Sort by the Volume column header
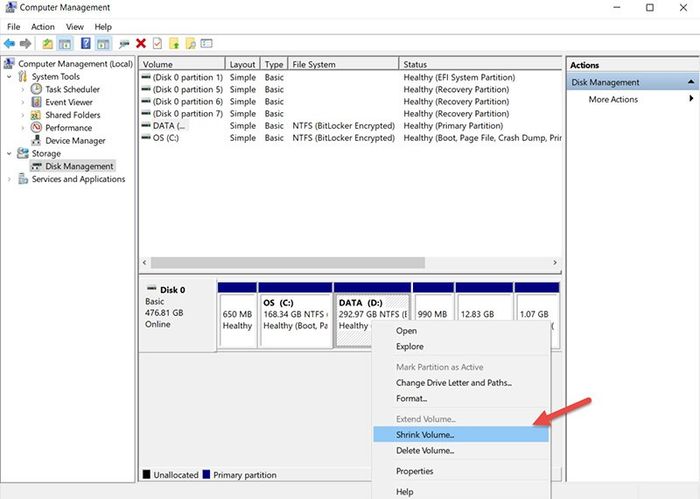The width and height of the screenshot is (700, 499). pyautogui.click(x=182, y=64)
